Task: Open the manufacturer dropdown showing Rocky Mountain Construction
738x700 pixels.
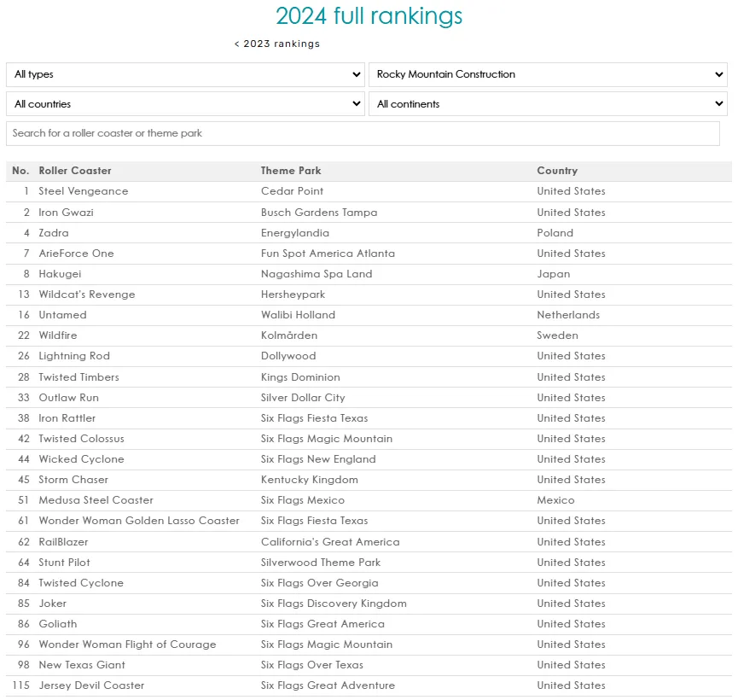Action: tap(547, 74)
